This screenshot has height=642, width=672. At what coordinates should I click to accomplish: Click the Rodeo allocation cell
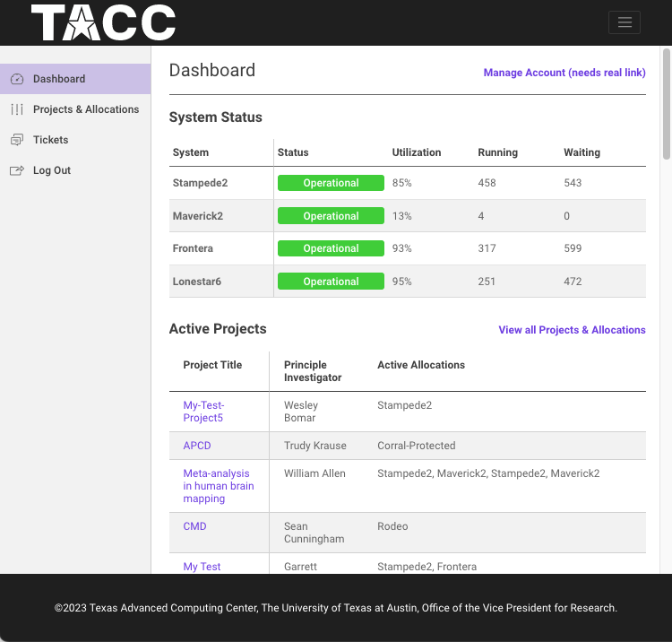click(392, 526)
